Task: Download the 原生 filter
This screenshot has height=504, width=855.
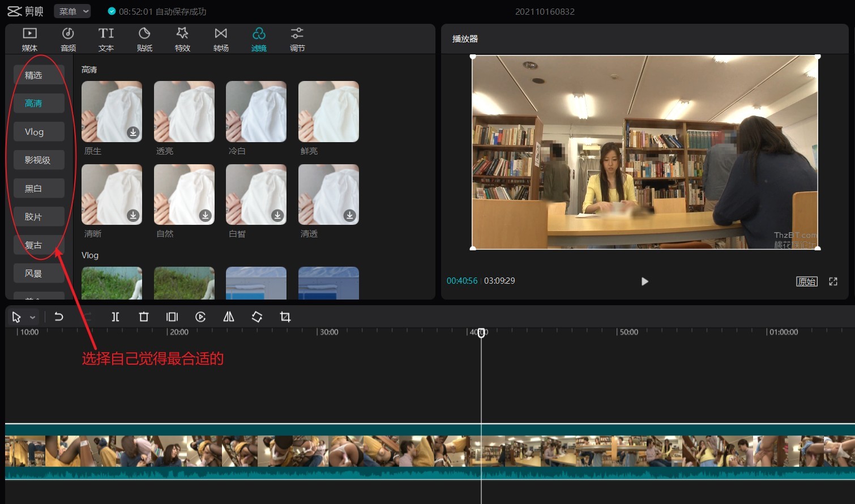Action: (133, 133)
